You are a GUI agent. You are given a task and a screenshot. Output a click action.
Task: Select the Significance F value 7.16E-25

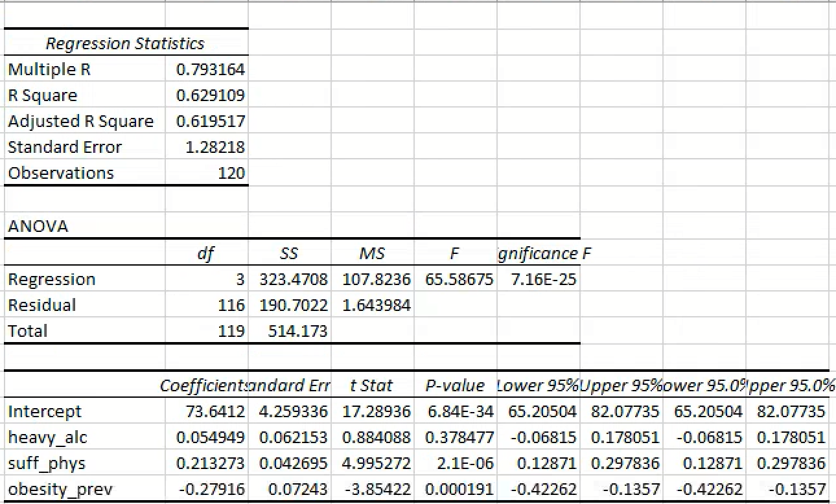(543, 279)
